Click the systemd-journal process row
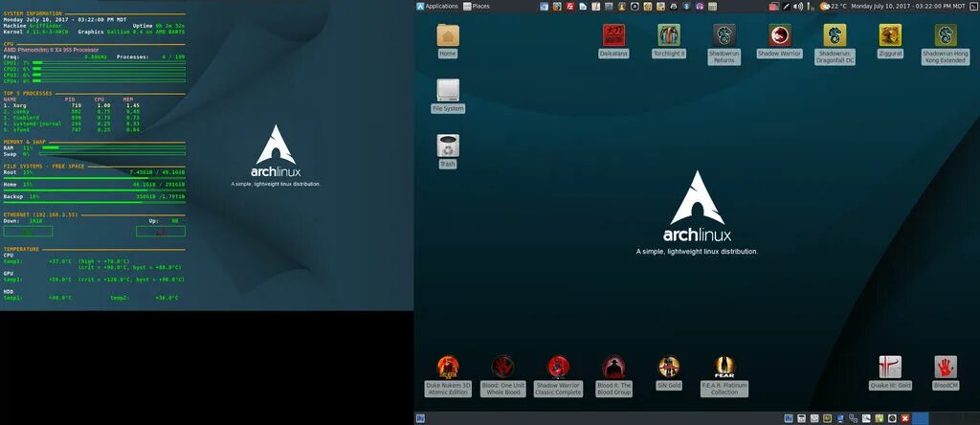This screenshot has width=980, height=425. (x=72, y=123)
